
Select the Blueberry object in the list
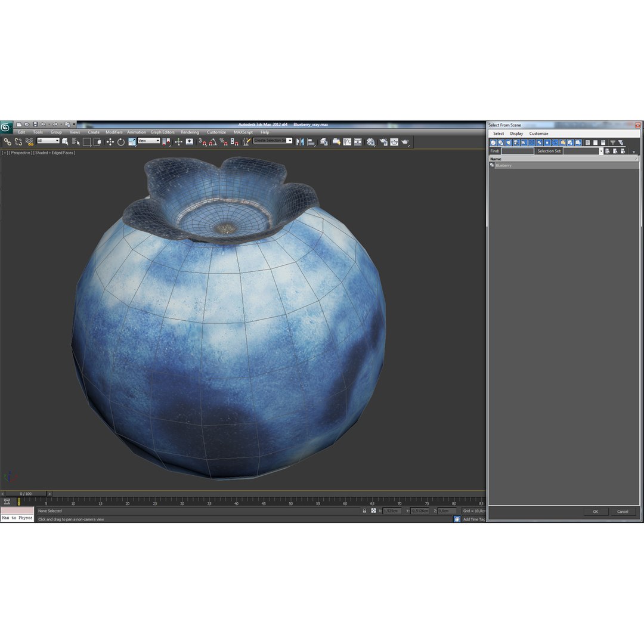click(563, 166)
